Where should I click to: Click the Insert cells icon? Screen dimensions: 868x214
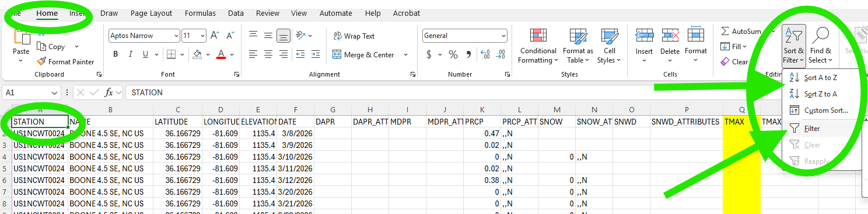[644, 36]
